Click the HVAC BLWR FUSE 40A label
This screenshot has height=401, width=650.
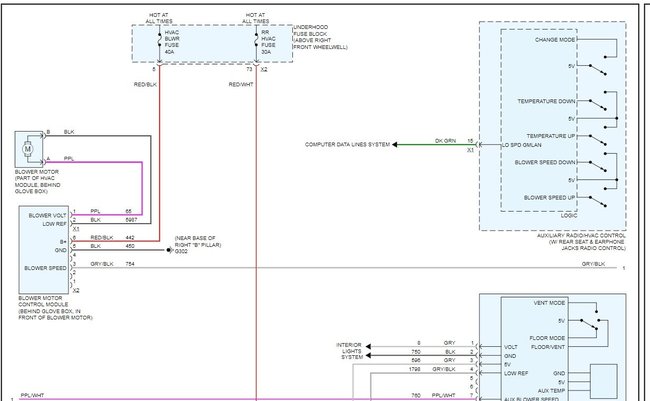pyautogui.click(x=172, y=42)
